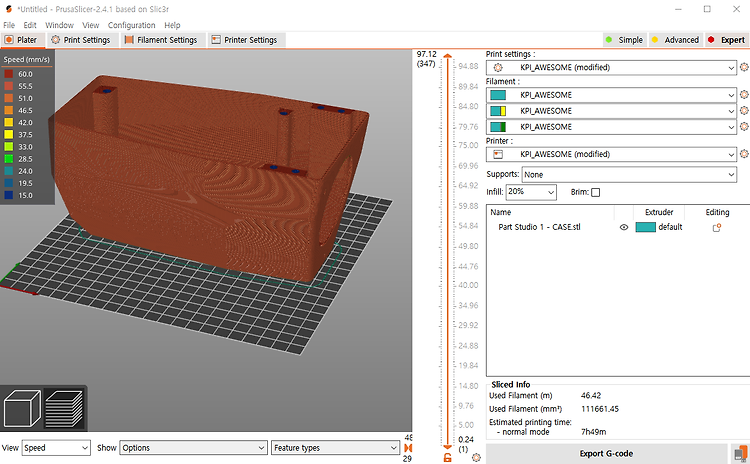Open the Configuration menu
Image resolution: width=750 pixels, height=464 pixels.
click(x=132, y=25)
